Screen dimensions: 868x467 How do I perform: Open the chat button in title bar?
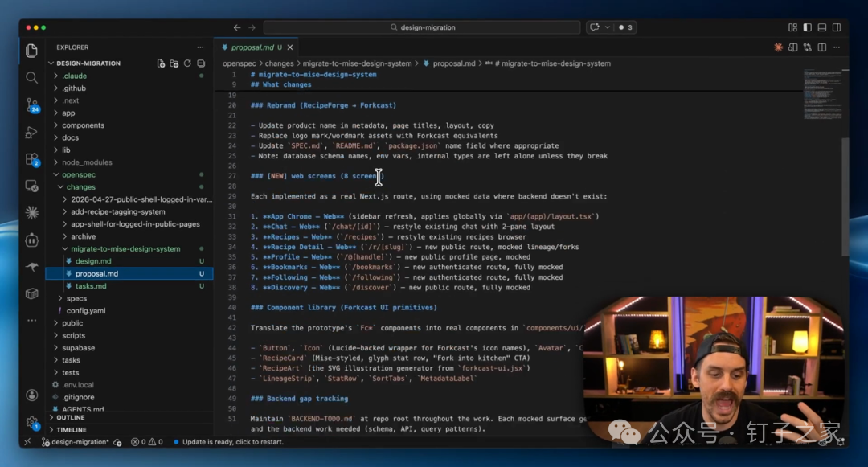coord(595,27)
